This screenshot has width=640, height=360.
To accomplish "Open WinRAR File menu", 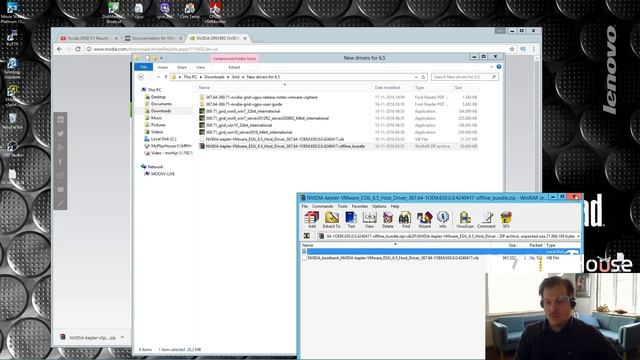I will [x=305, y=206].
